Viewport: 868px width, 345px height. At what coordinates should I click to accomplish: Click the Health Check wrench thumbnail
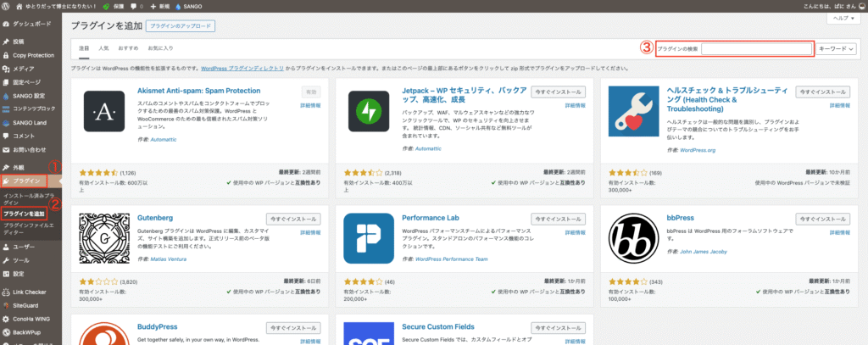tap(633, 111)
